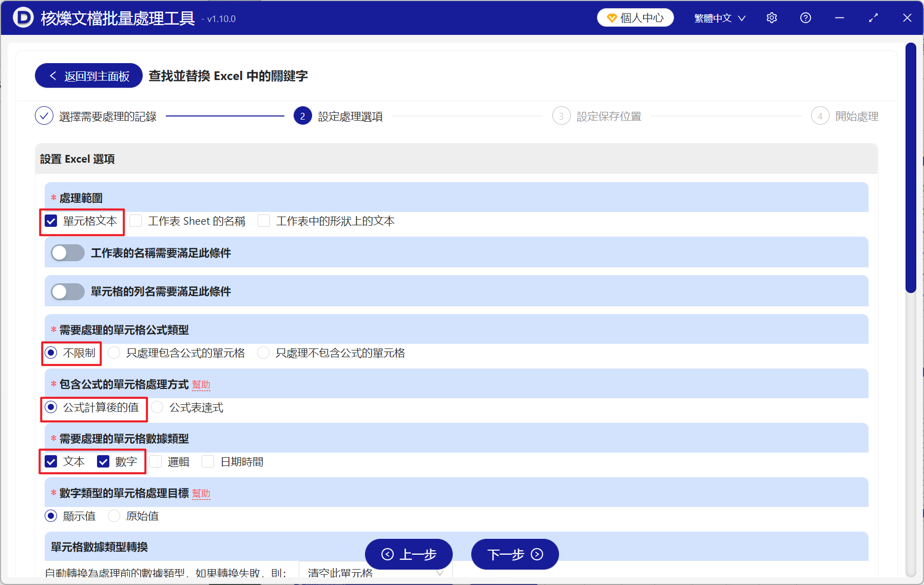This screenshot has width=924, height=585.
Task: Click the completed checkmark for 選擇需要處理的記錄
Action: 44,116
